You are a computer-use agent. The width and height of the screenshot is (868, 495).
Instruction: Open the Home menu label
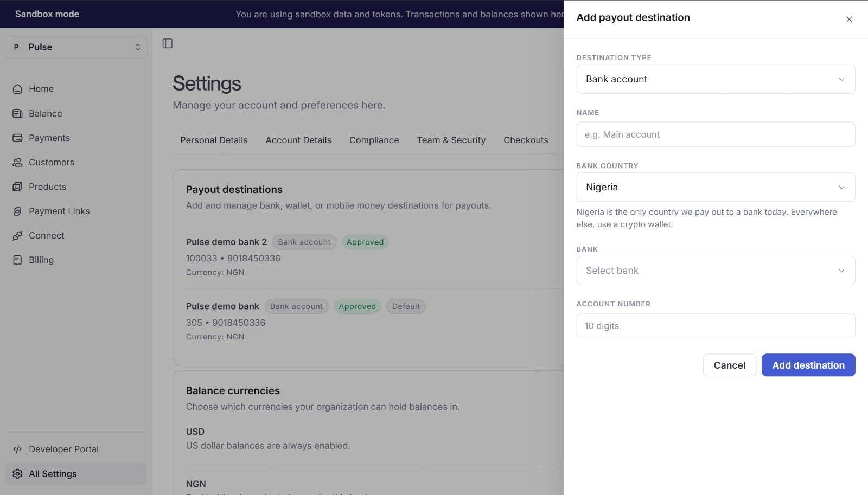(41, 89)
